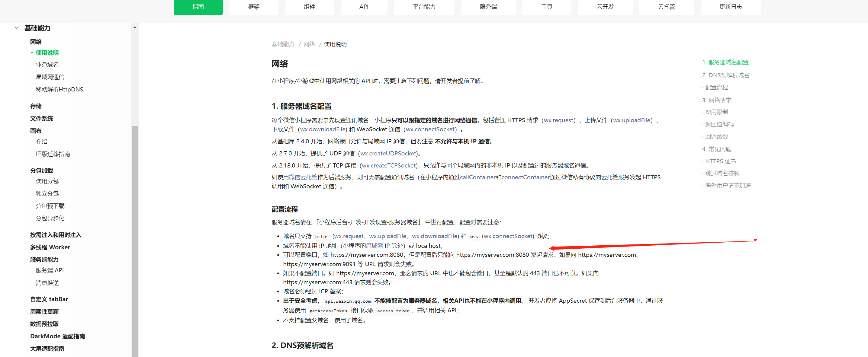Jump to 跳过域名校验 in the page outline
The image size is (868, 357).
tap(722, 173)
